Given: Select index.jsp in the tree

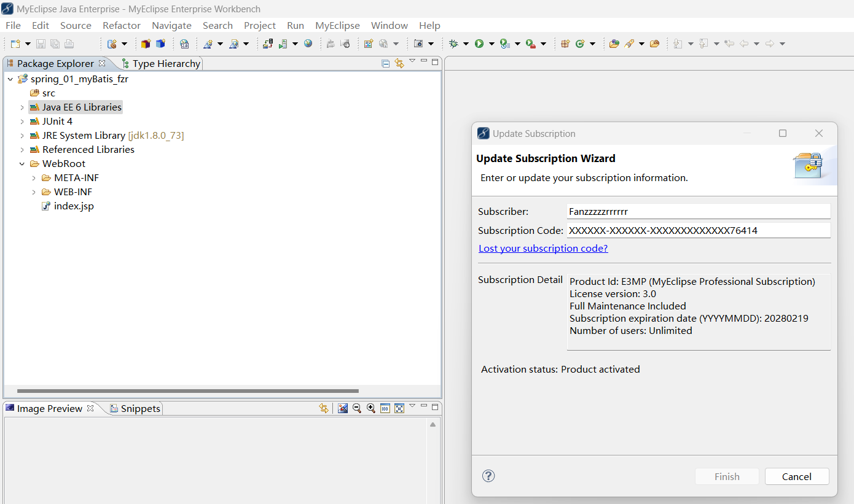Looking at the screenshot, I should (x=68, y=206).
